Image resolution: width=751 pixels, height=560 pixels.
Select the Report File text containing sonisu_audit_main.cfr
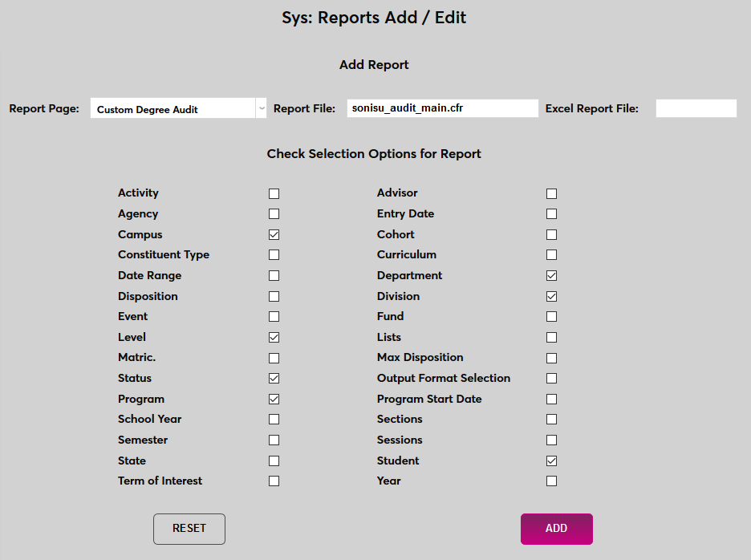(442, 108)
